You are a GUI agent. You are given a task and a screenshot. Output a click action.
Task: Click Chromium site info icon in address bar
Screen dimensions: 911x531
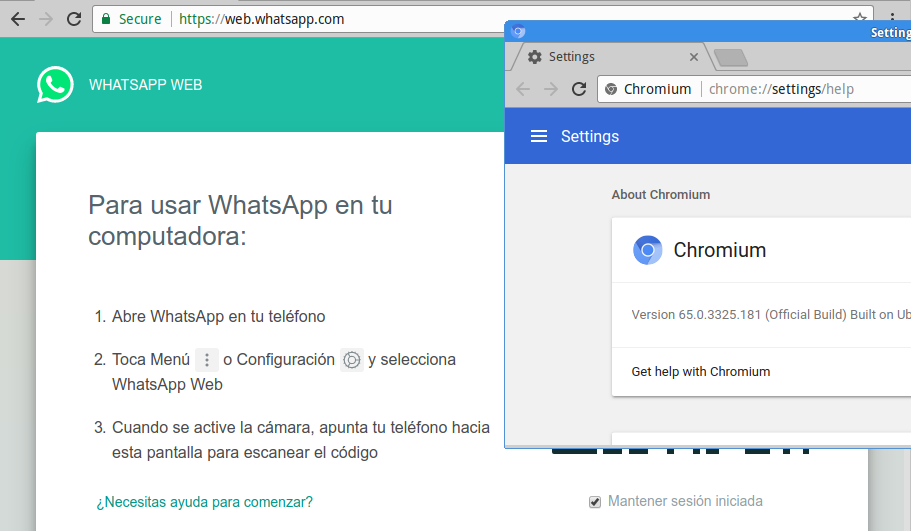(611, 89)
